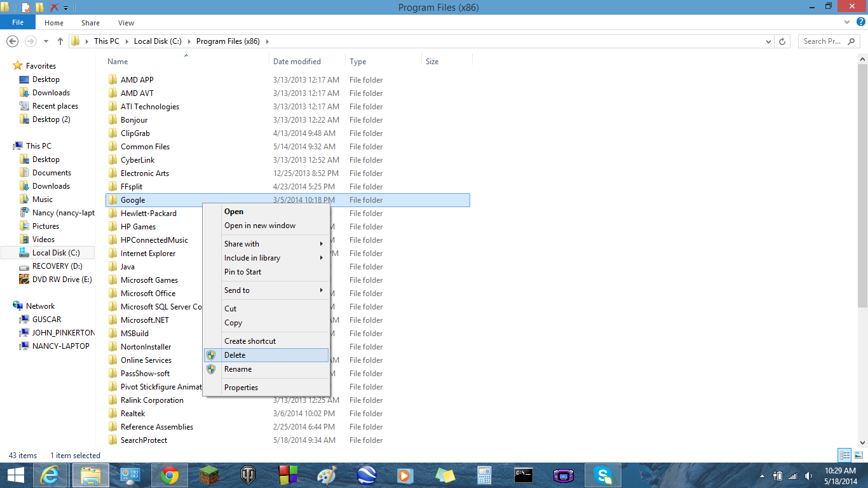Choose Rename in the context menu

pos(267,369)
